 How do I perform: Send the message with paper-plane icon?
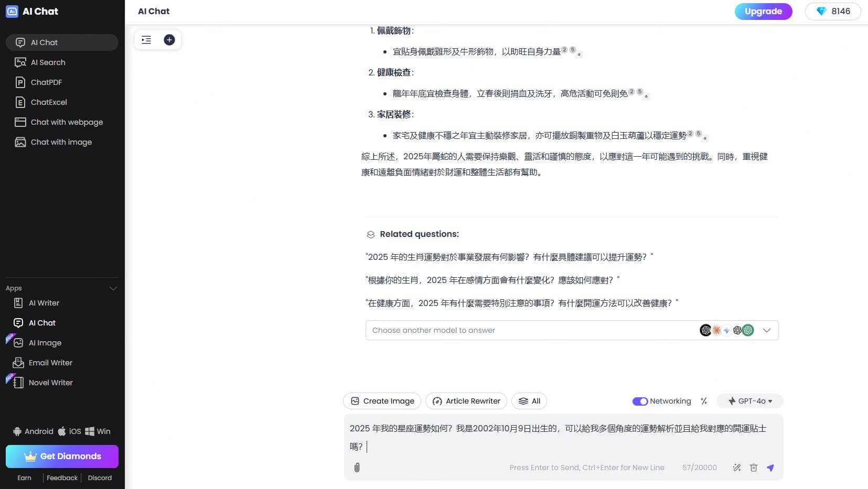point(770,468)
